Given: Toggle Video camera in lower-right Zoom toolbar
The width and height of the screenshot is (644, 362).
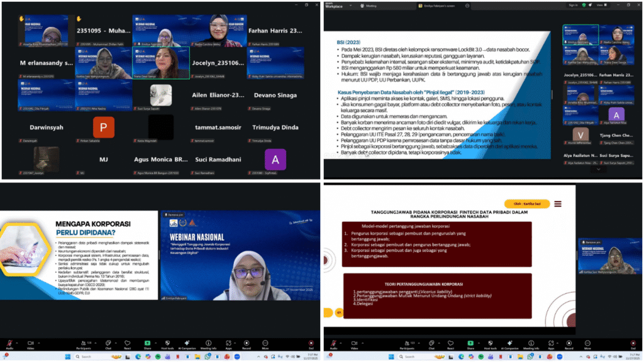Looking at the screenshot, I should [352, 343].
